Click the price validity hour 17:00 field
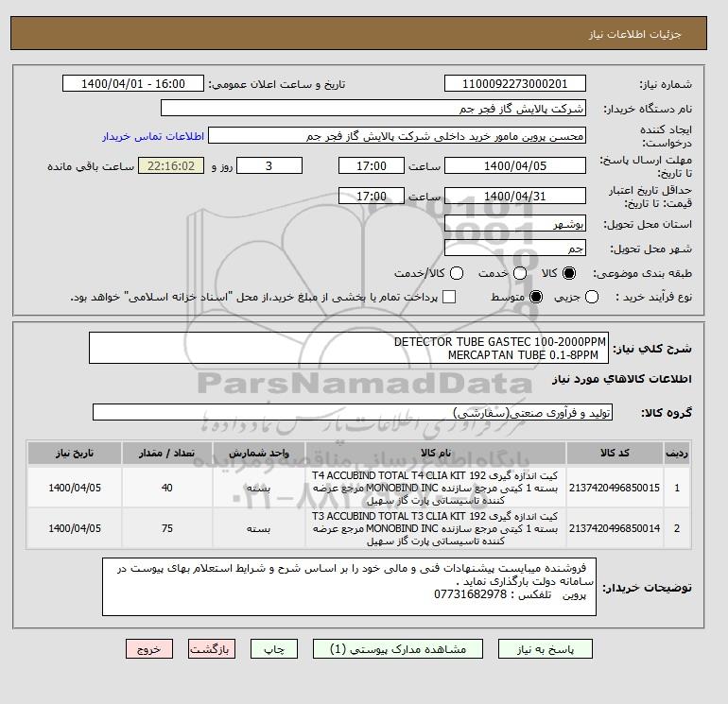This screenshot has width=728, height=704. (x=372, y=196)
